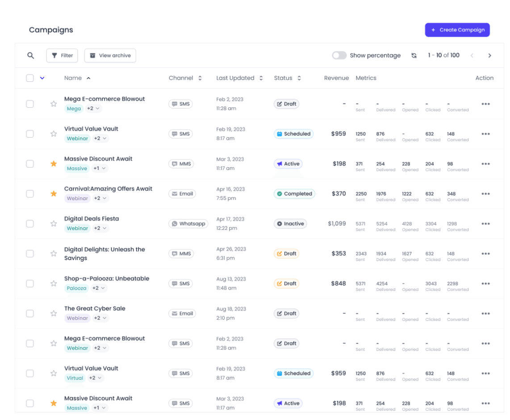Expand +1 tags under first Massive Discount Await
Image resolution: width=510 pixels, height=420 pixels.
(x=100, y=168)
